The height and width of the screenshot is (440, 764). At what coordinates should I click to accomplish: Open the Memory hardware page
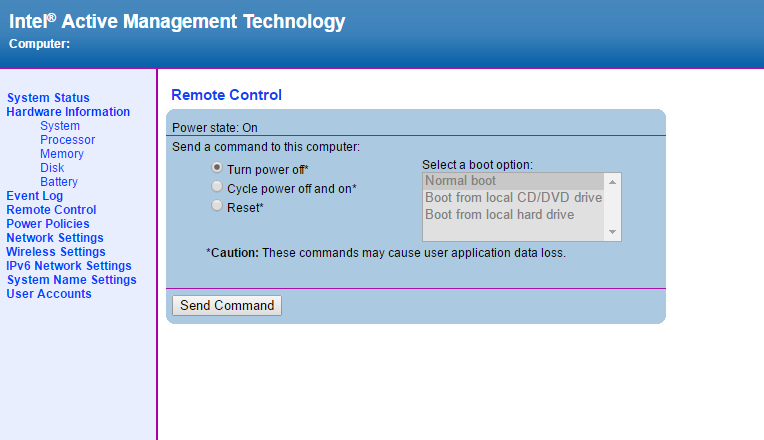click(62, 154)
